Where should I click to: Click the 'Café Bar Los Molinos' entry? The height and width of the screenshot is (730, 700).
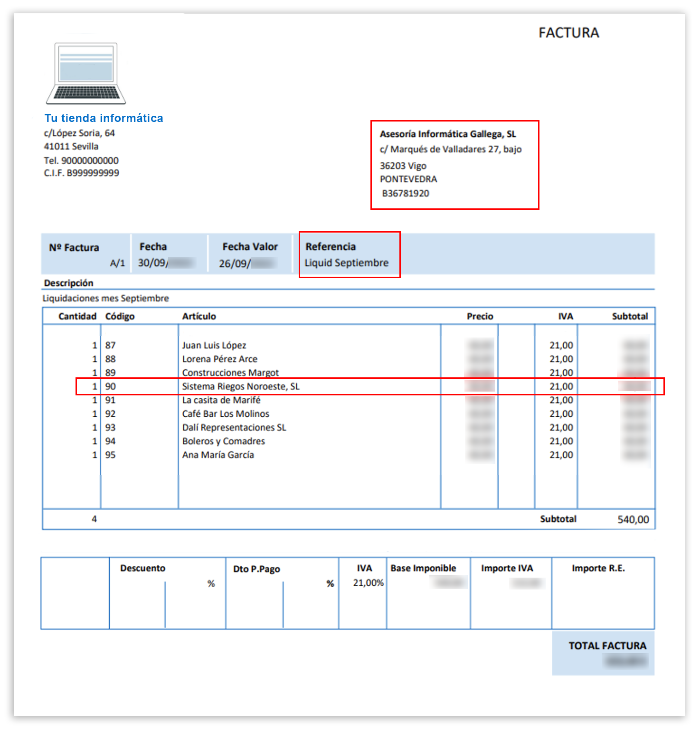(x=226, y=414)
